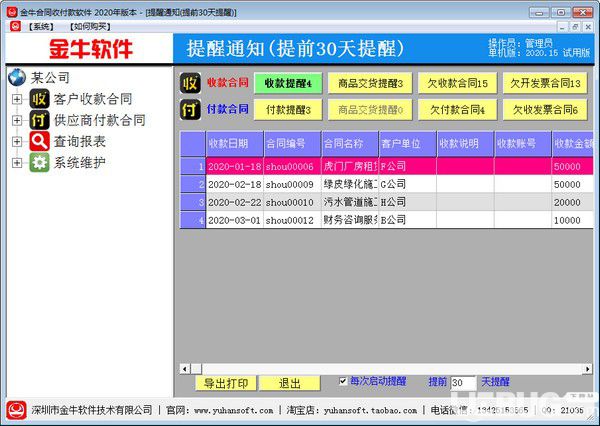
Task: Click the 商品交货提醒3 button
Action: point(370,83)
